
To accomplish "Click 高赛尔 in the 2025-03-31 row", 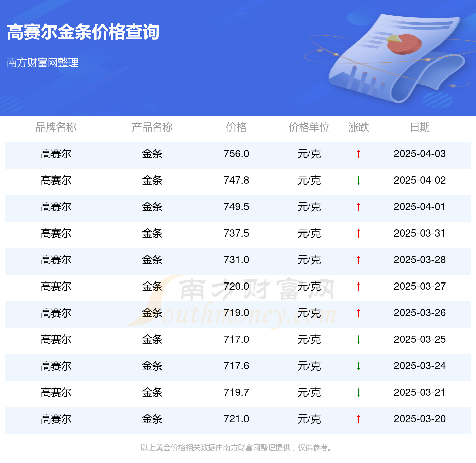I will click(56, 234).
